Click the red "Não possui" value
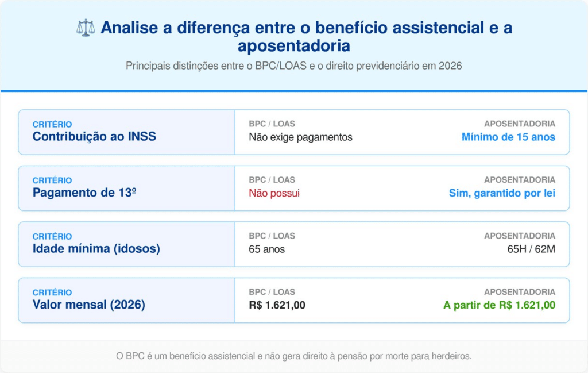Screen dimensions: 588x373 click(x=274, y=193)
